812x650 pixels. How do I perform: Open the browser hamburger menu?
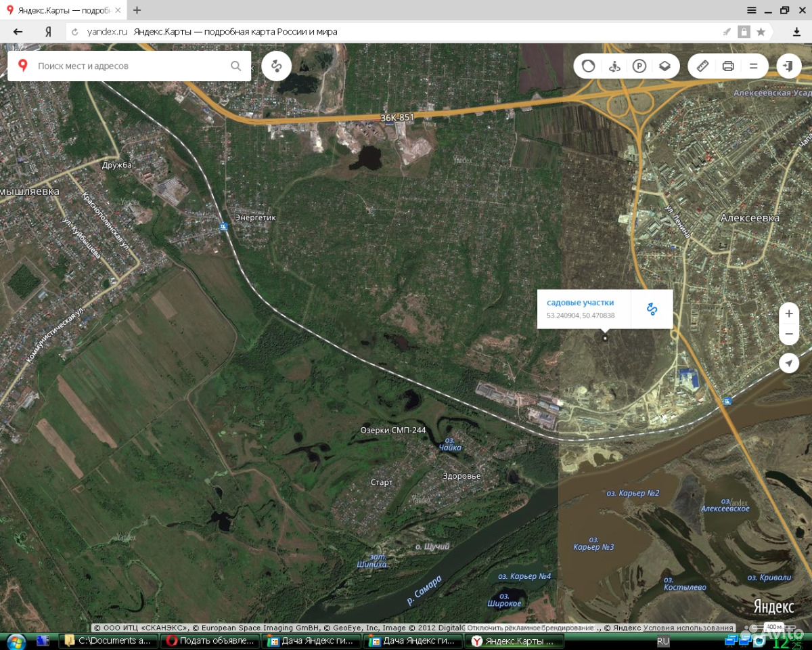tap(752, 10)
